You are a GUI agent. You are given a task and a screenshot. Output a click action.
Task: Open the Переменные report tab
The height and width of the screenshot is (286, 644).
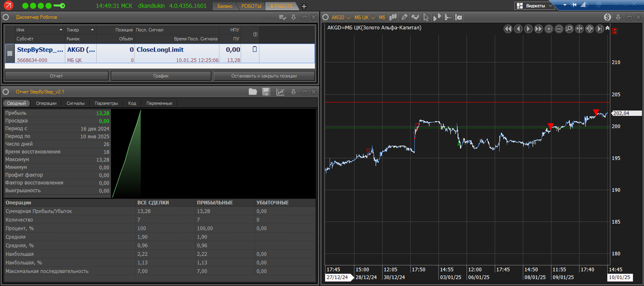(x=159, y=103)
